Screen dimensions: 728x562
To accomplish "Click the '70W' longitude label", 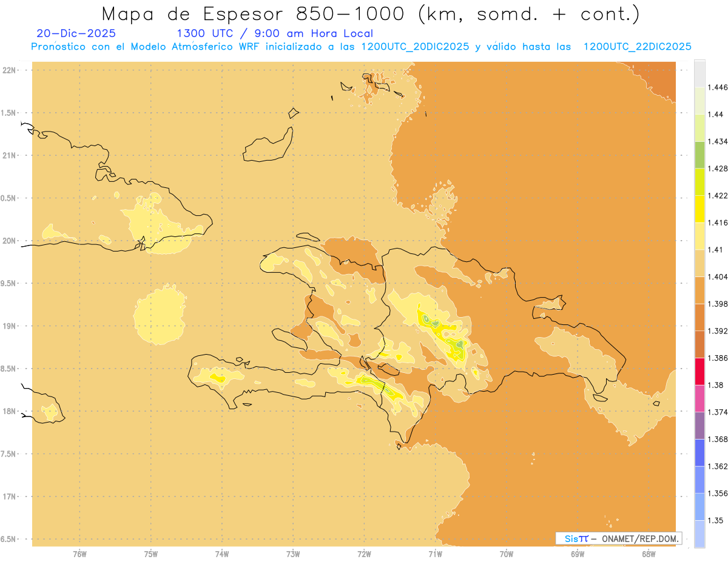I will (x=507, y=554).
